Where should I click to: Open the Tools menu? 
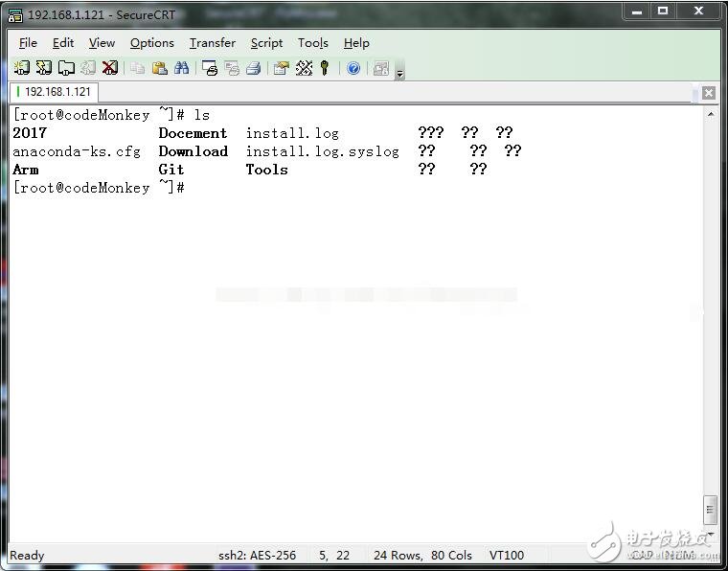(312, 43)
